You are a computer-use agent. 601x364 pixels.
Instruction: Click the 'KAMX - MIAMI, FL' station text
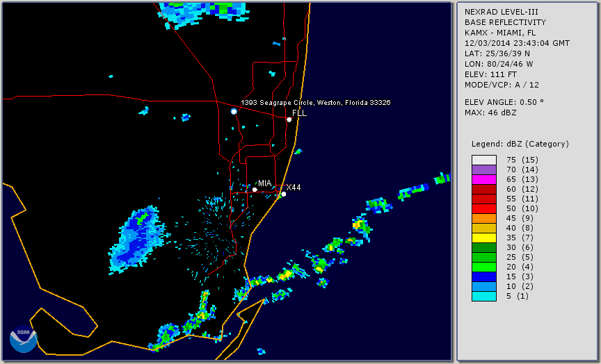tap(500, 33)
